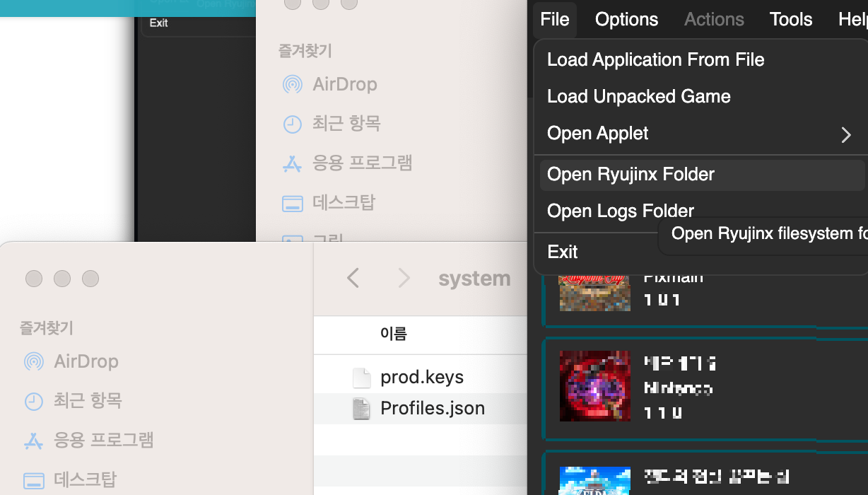
Task: Open 최근 항목 in the back Finder window
Action: pos(332,124)
